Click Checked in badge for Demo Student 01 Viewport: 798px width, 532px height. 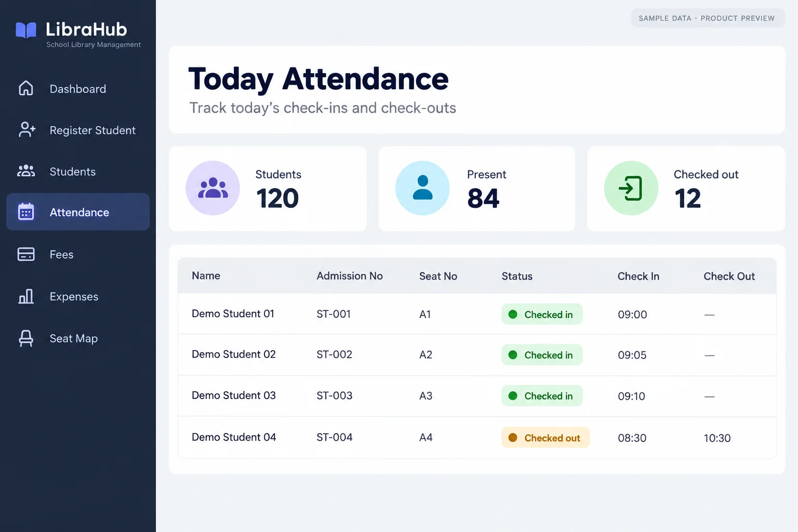pyautogui.click(x=542, y=314)
